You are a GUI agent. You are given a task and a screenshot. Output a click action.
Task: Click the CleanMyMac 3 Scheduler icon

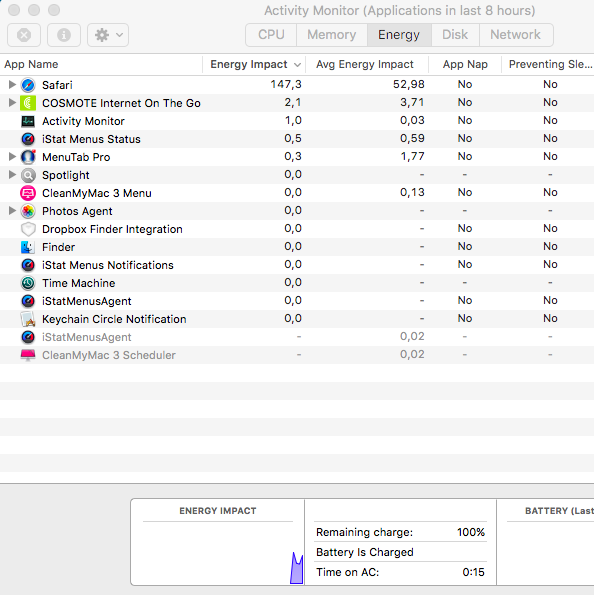tap(28, 355)
